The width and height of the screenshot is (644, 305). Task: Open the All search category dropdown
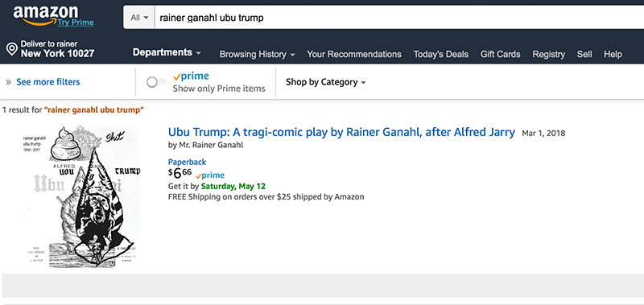click(x=139, y=18)
